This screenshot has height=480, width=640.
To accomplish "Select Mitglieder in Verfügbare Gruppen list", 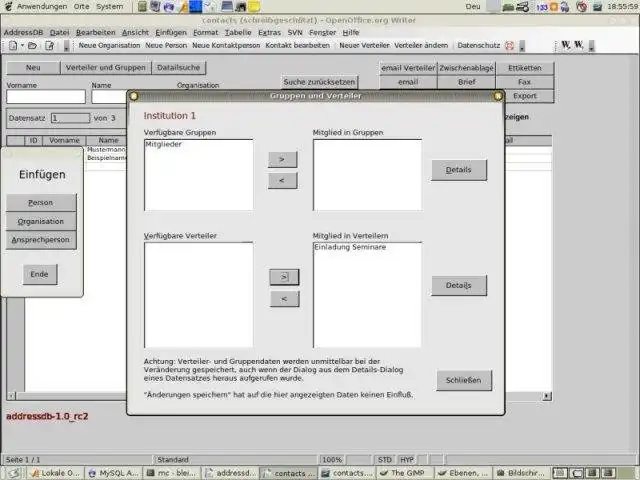I will [163, 144].
